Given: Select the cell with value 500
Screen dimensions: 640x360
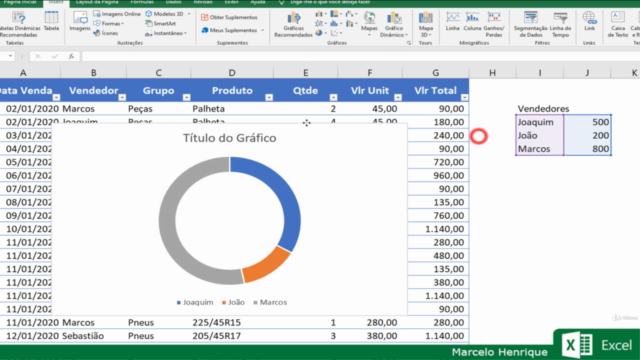Looking at the screenshot, I should click(587, 122).
